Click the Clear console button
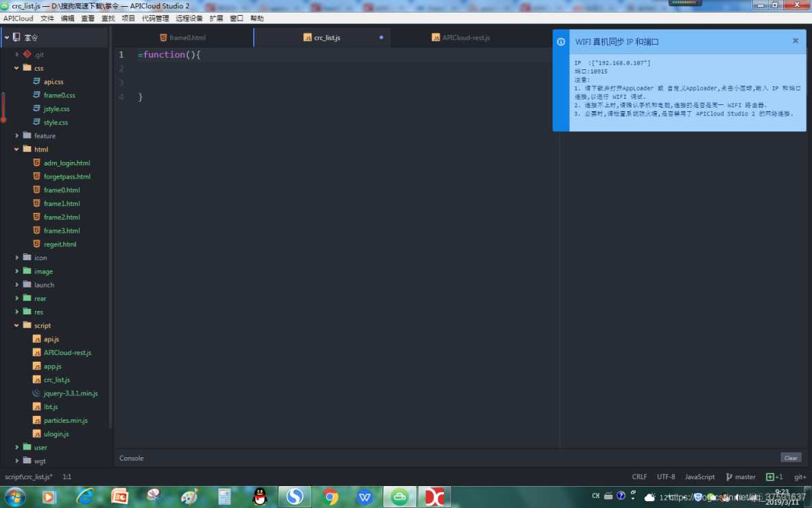Viewport: 812px width, 508px height. pos(791,458)
